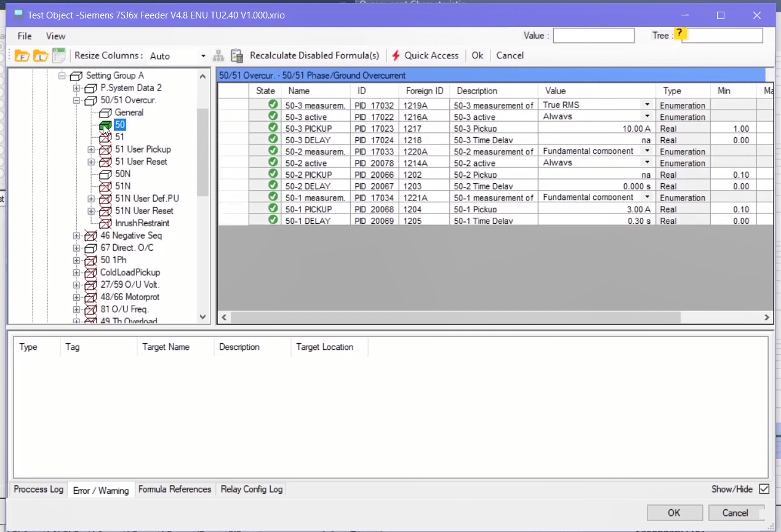Click the toolbar Cancel button

tap(510, 55)
